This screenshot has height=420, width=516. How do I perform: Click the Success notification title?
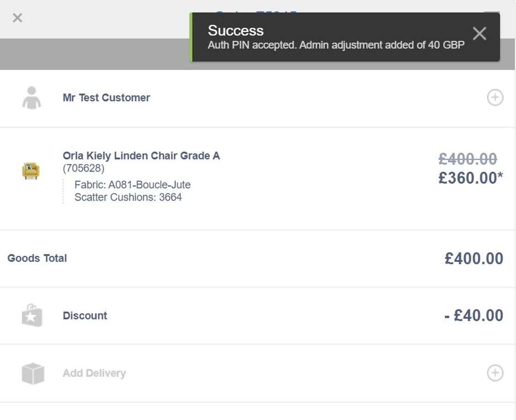tap(235, 30)
